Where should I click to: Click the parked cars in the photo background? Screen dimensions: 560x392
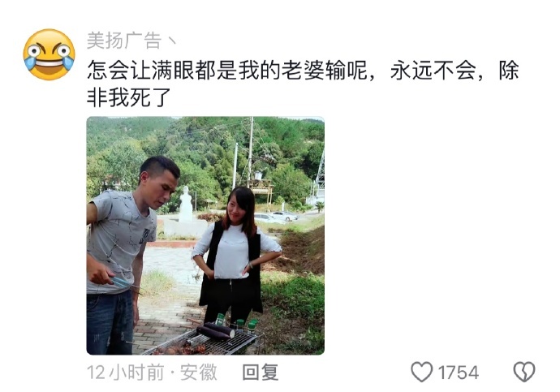click(276, 217)
